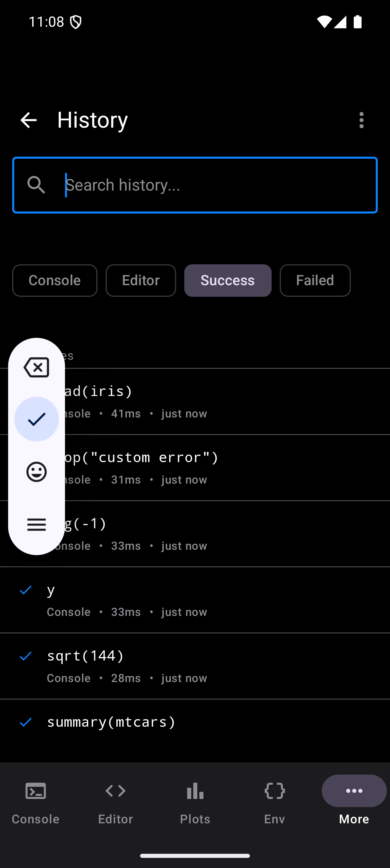Open the three-dot overflow menu
The height and width of the screenshot is (868, 390).
tap(361, 120)
